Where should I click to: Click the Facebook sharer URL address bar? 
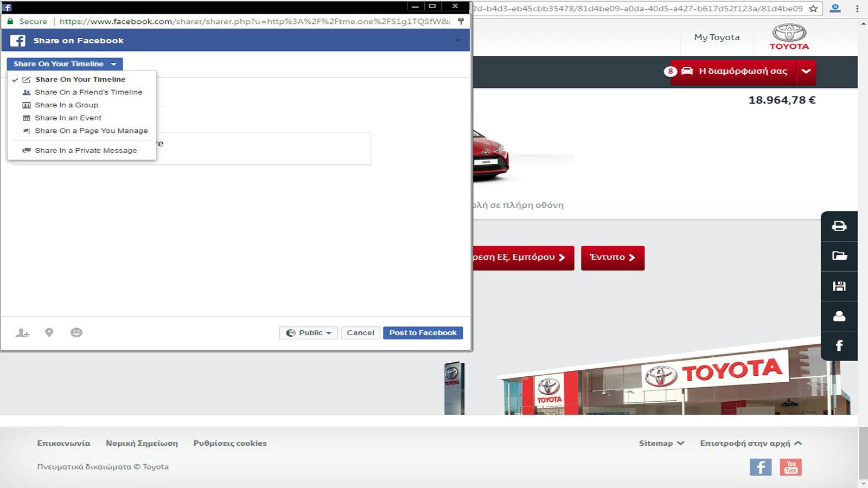254,21
